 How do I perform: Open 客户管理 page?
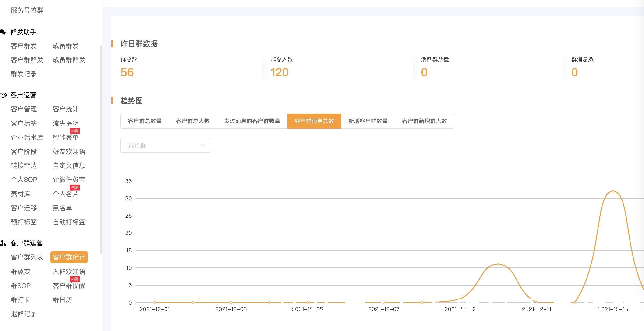click(24, 109)
